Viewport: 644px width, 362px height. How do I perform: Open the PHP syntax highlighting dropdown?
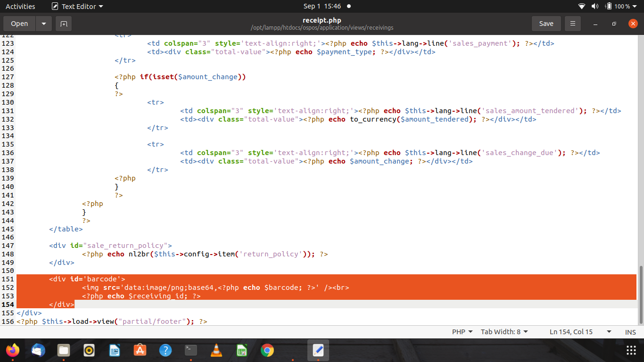pyautogui.click(x=461, y=332)
